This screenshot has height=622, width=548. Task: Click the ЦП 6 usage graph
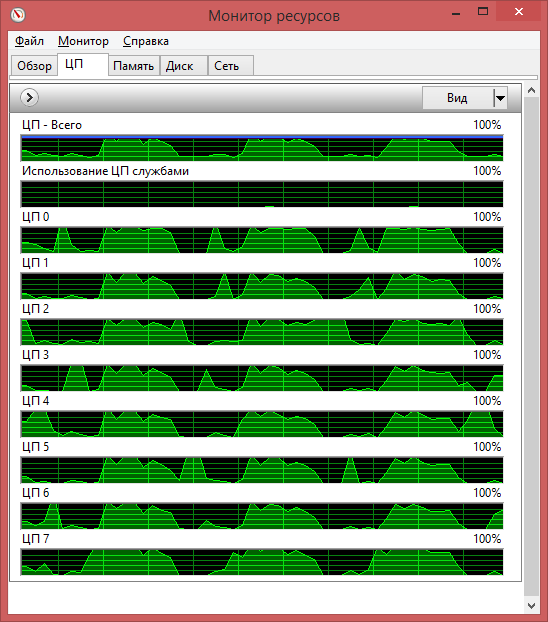[x=262, y=516]
